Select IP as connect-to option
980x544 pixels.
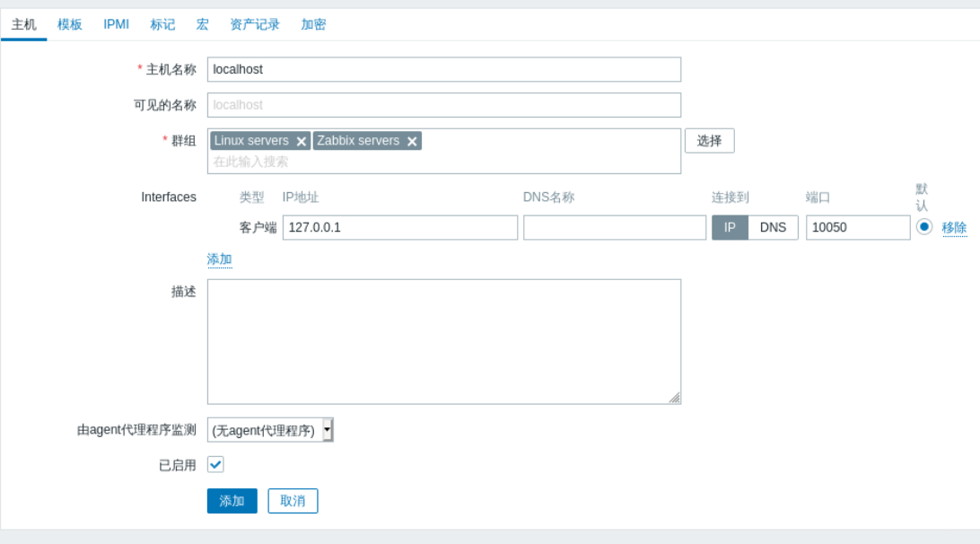click(730, 228)
